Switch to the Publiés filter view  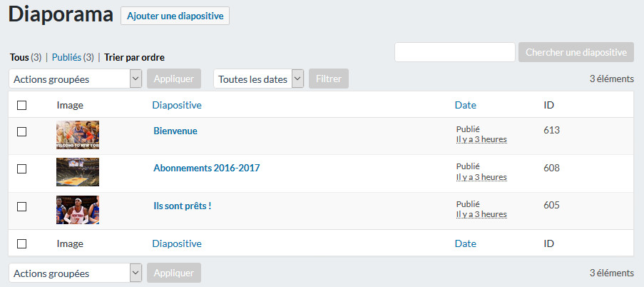point(66,58)
